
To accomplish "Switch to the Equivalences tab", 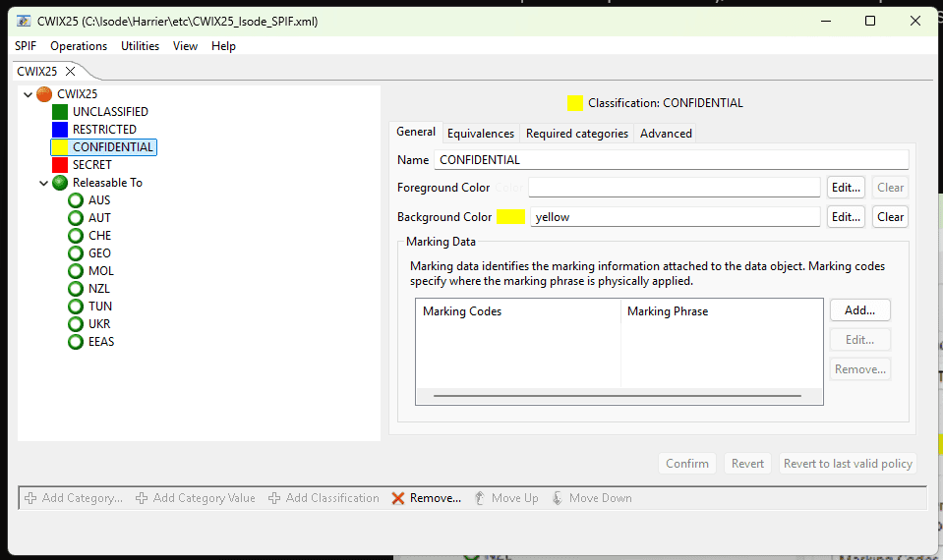I will [x=481, y=134].
